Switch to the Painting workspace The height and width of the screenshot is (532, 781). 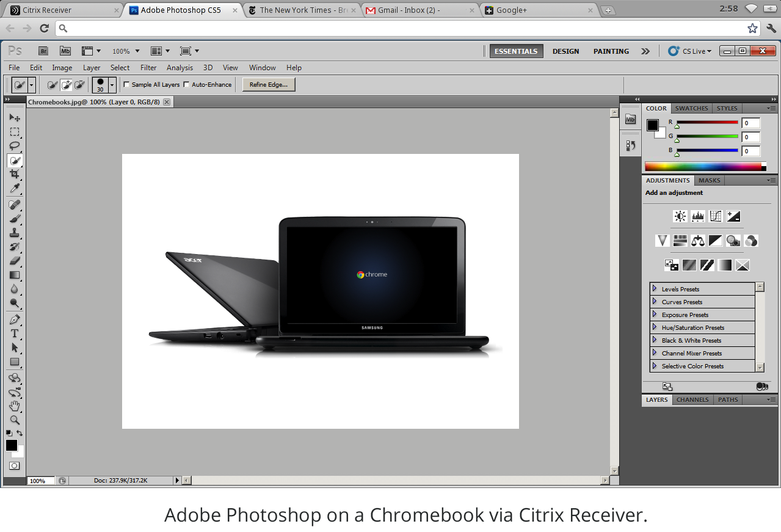point(611,51)
